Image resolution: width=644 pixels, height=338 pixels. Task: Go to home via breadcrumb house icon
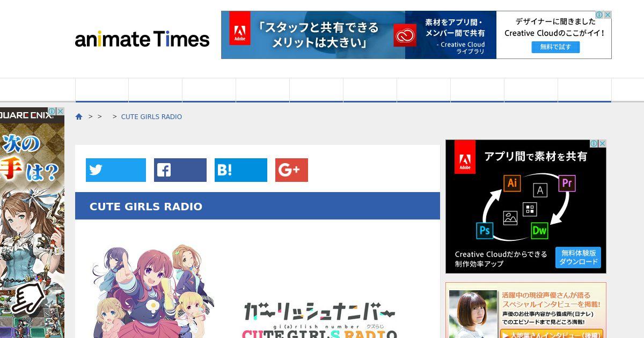pyautogui.click(x=79, y=116)
